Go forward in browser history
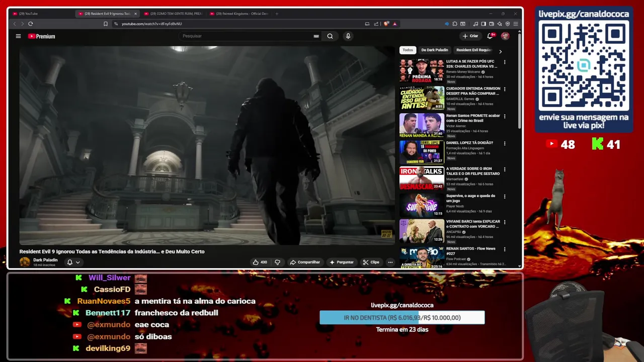The width and height of the screenshot is (644, 362). (22, 24)
